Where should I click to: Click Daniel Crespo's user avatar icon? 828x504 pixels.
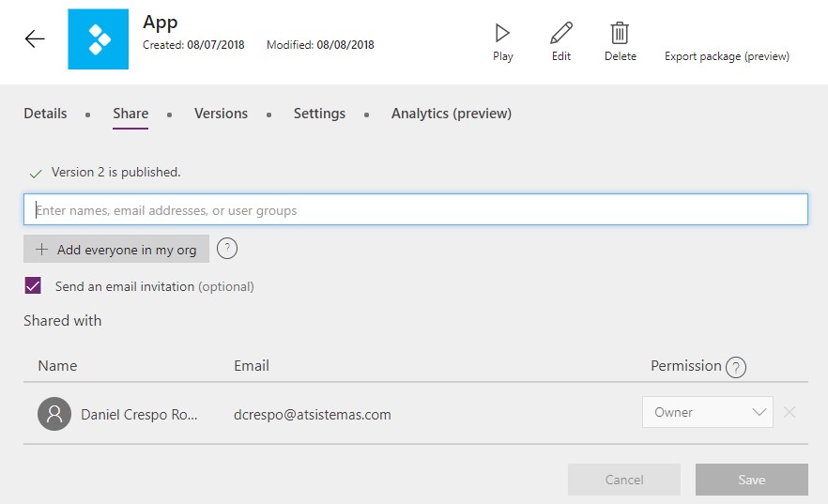tap(54, 414)
